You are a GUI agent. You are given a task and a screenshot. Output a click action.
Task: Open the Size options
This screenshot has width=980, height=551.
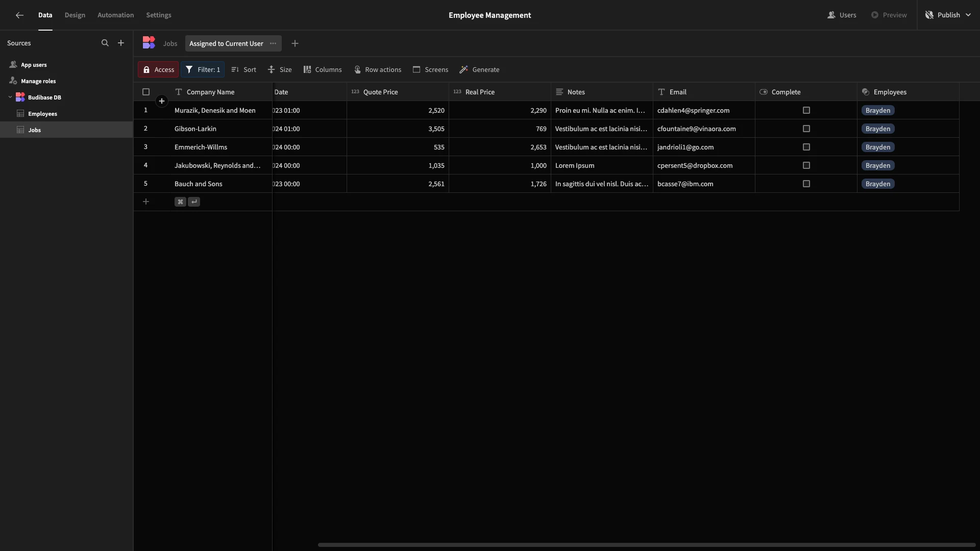280,69
